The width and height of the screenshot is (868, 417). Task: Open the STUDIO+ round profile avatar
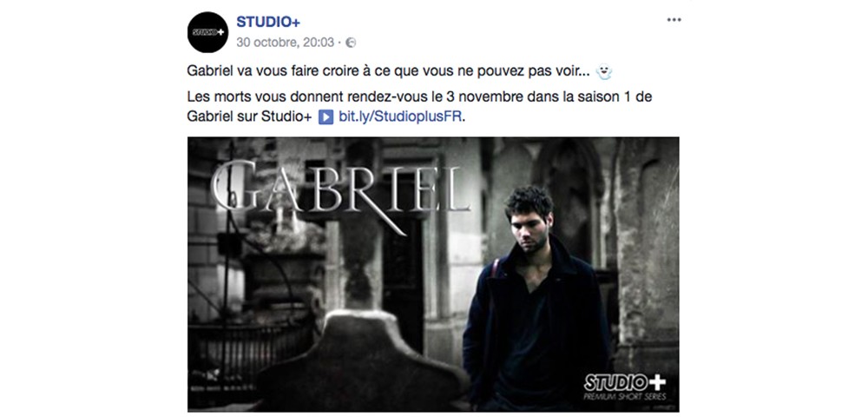pyautogui.click(x=207, y=32)
